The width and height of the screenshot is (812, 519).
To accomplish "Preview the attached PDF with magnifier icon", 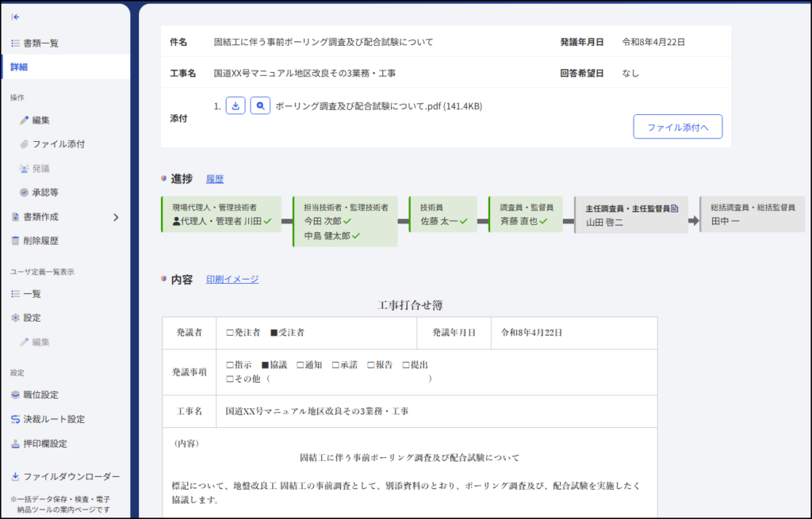I will 260,105.
